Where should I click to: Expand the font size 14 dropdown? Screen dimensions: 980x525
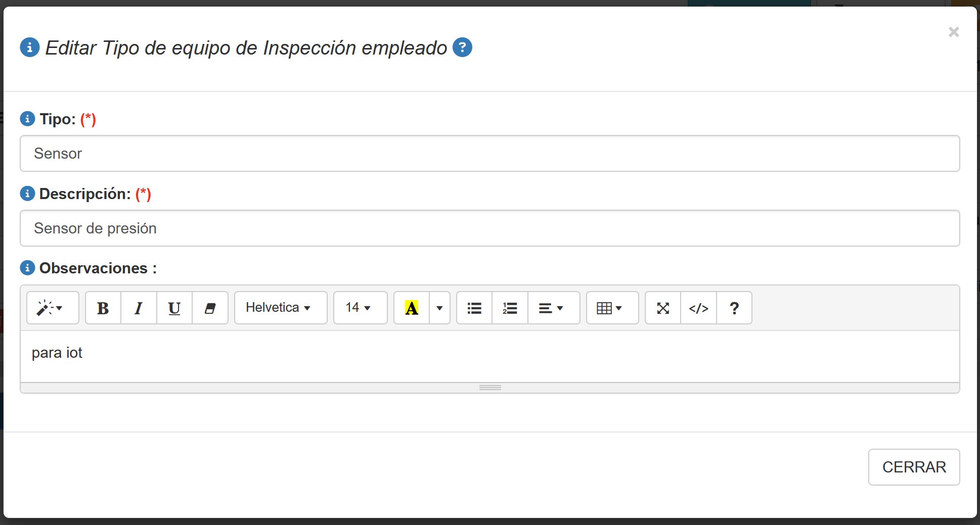(x=360, y=308)
